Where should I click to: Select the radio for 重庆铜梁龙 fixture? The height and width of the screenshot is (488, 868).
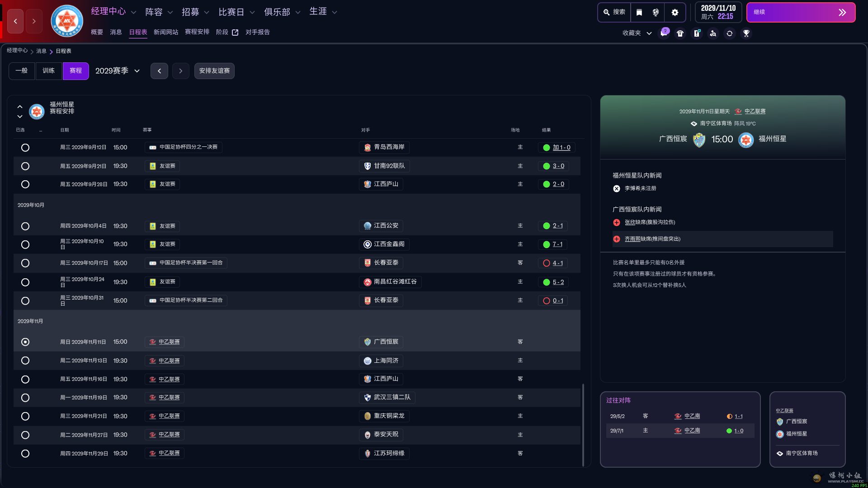[x=25, y=416]
